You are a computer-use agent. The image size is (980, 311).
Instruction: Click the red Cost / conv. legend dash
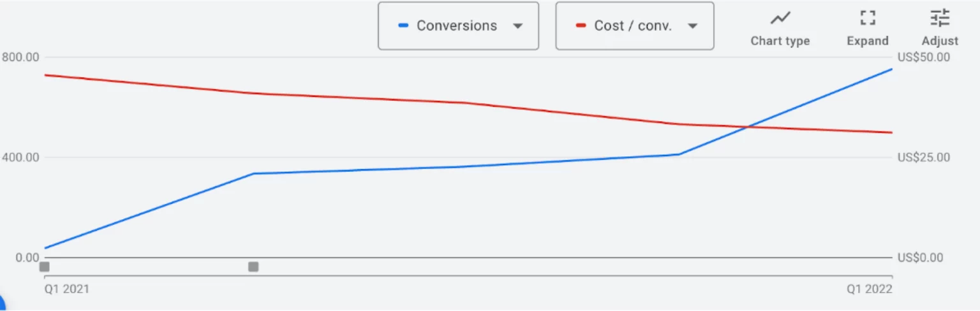[581, 26]
